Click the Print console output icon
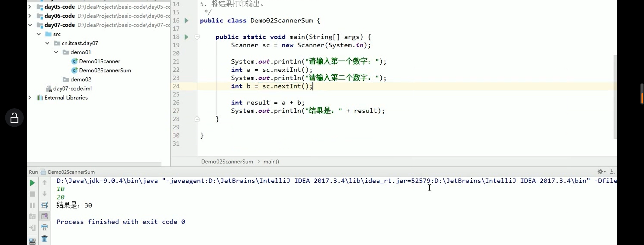The height and width of the screenshot is (245, 644). coord(44,227)
